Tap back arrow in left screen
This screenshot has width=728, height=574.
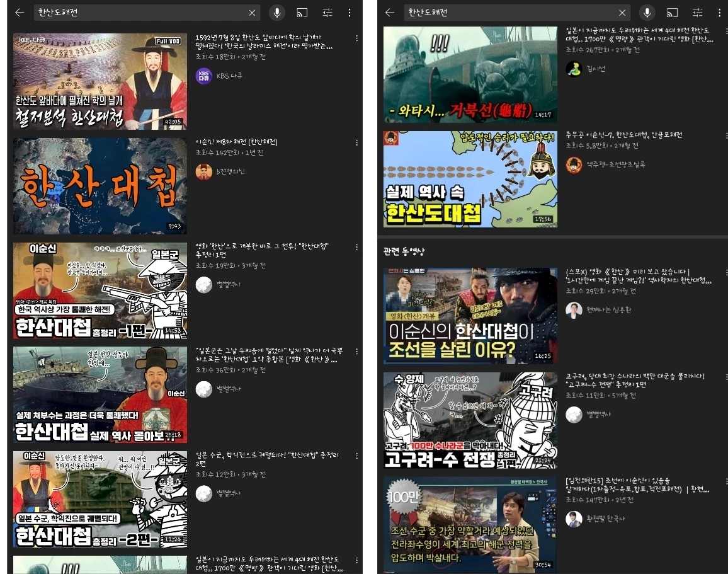tap(20, 13)
